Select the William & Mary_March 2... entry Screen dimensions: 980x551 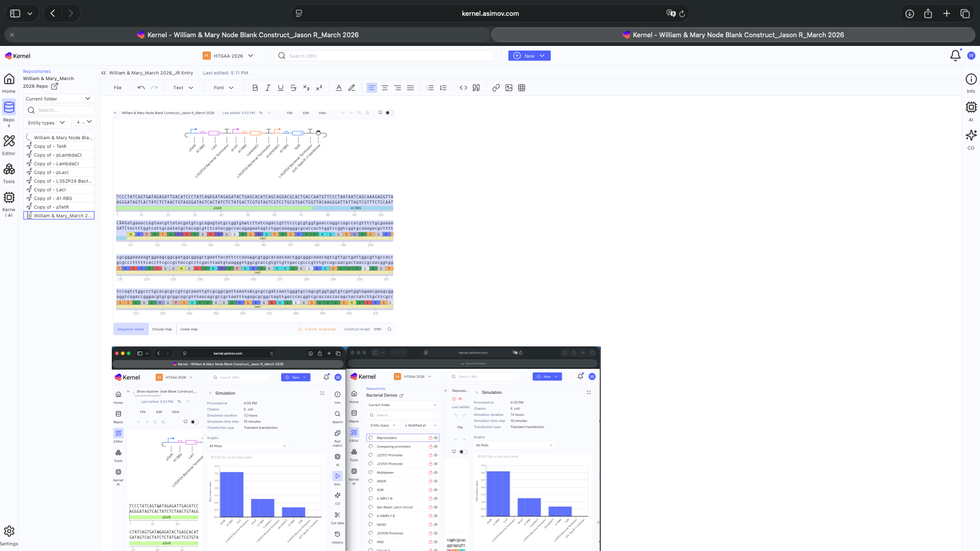(x=59, y=216)
